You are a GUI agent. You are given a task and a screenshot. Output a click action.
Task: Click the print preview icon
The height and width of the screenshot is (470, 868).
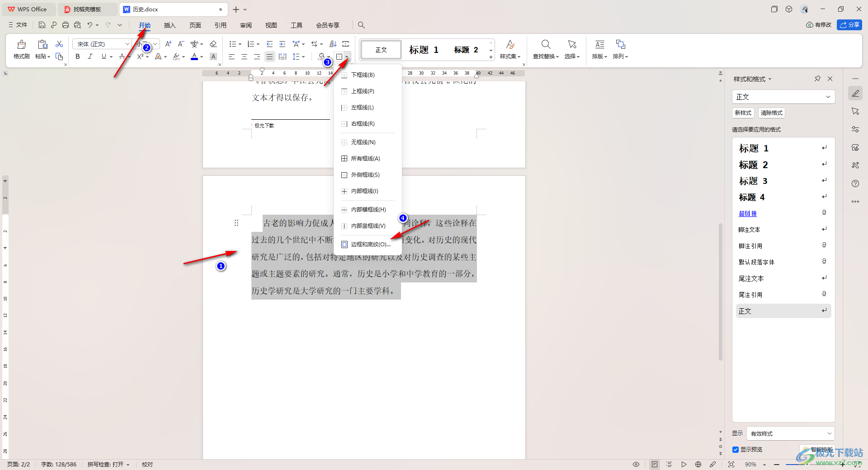click(77, 25)
